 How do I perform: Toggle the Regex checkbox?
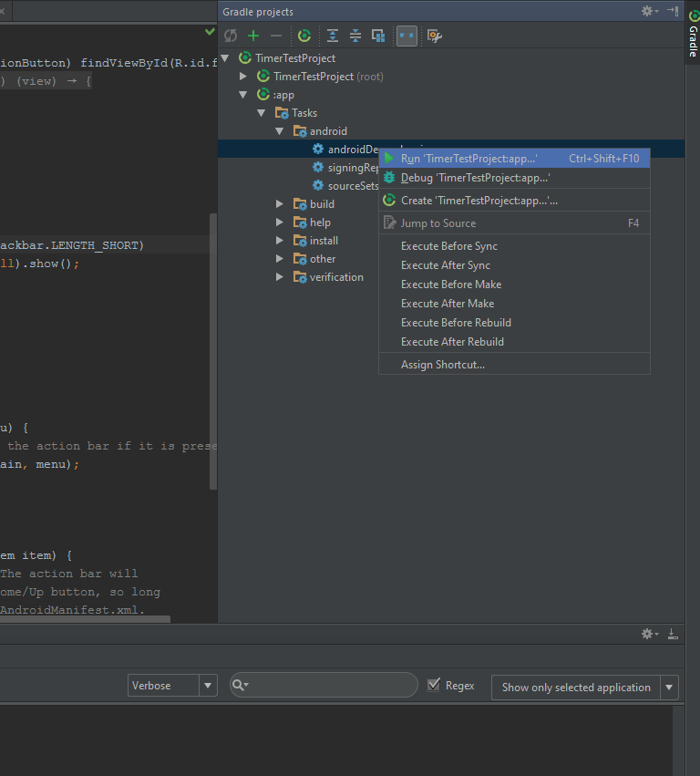pos(434,685)
